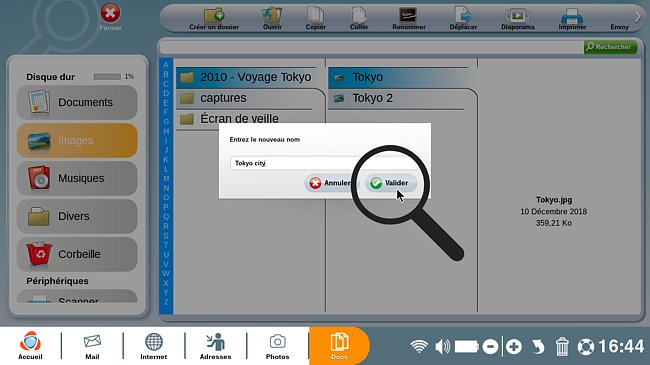This screenshot has width=650, height=365.
Task: Start the Diaporama slideshow
Action: [517, 18]
